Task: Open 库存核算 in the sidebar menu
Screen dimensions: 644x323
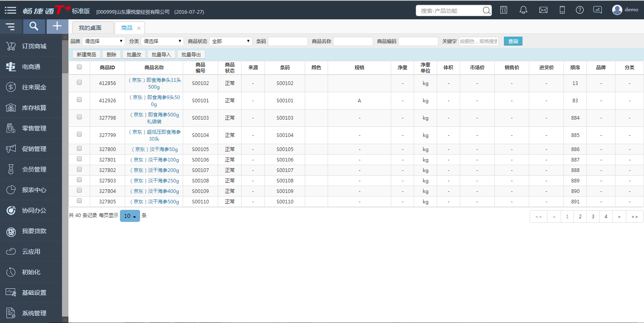Action: point(34,108)
